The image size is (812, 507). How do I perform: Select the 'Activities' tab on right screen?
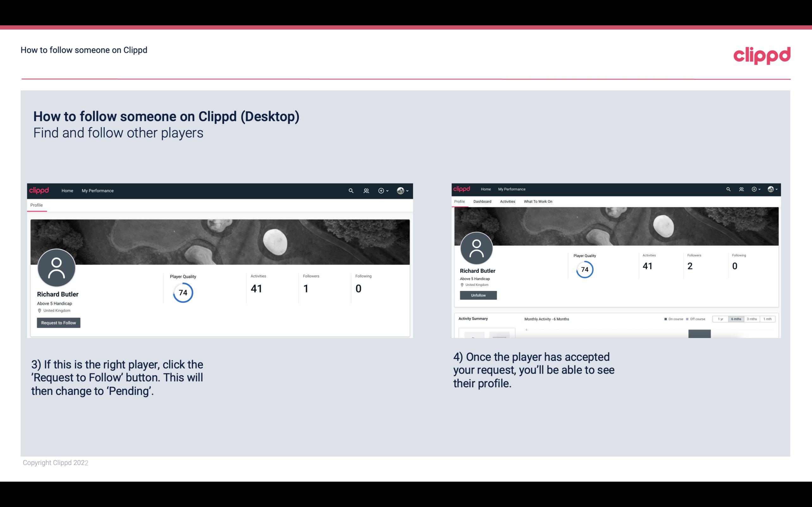pyautogui.click(x=507, y=202)
